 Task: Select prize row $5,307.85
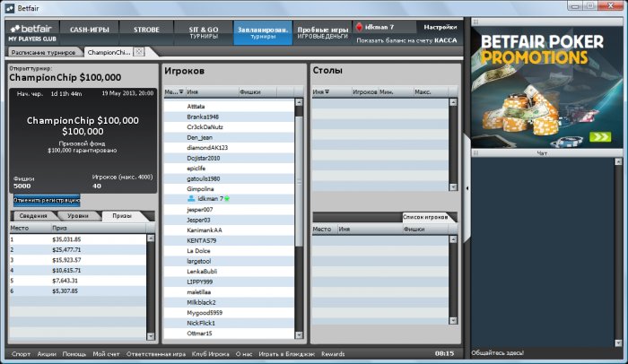tap(78, 290)
